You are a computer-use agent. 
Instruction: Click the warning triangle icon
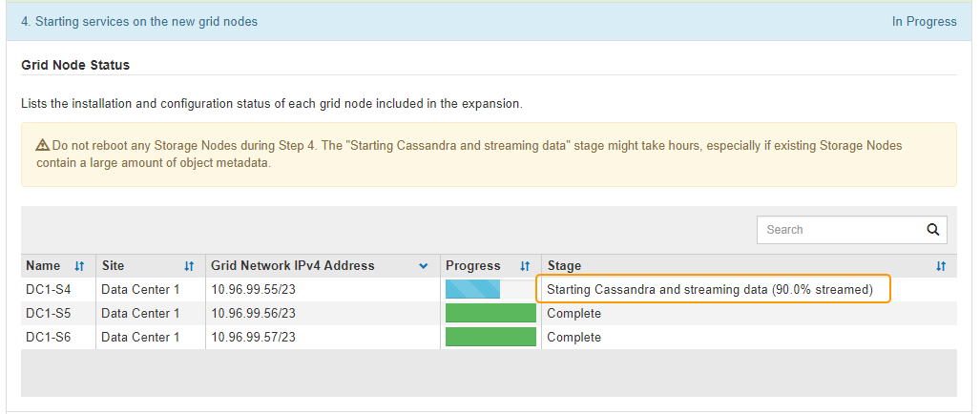[x=43, y=146]
